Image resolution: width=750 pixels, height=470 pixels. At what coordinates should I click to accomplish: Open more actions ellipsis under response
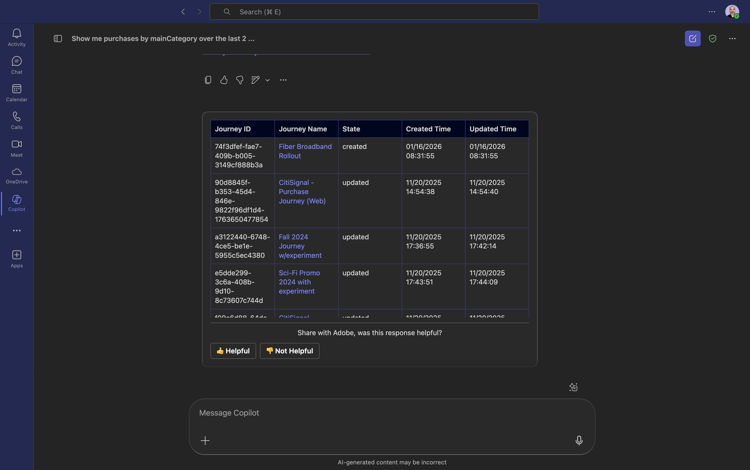pyautogui.click(x=283, y=80)
